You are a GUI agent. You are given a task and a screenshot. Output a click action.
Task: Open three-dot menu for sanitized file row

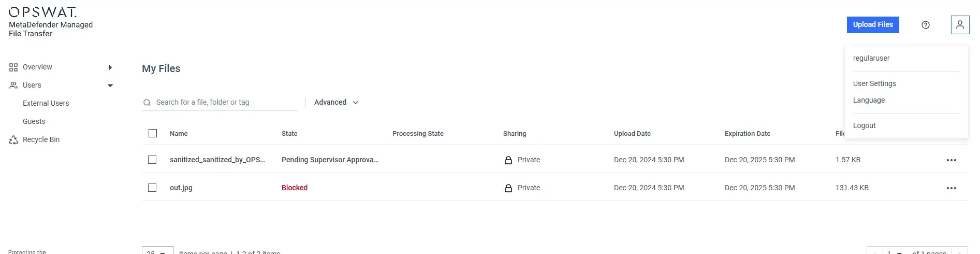tap(952, 160)
